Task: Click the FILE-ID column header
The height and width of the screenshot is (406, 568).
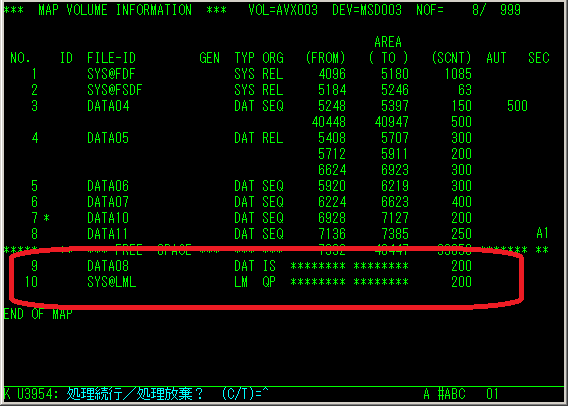Action: [x=111, y=58]
